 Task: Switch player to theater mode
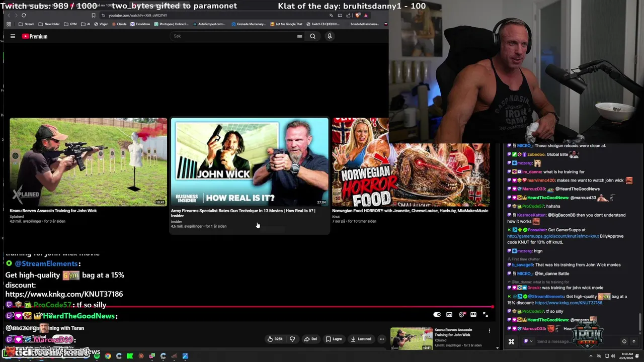coord(473,315)
